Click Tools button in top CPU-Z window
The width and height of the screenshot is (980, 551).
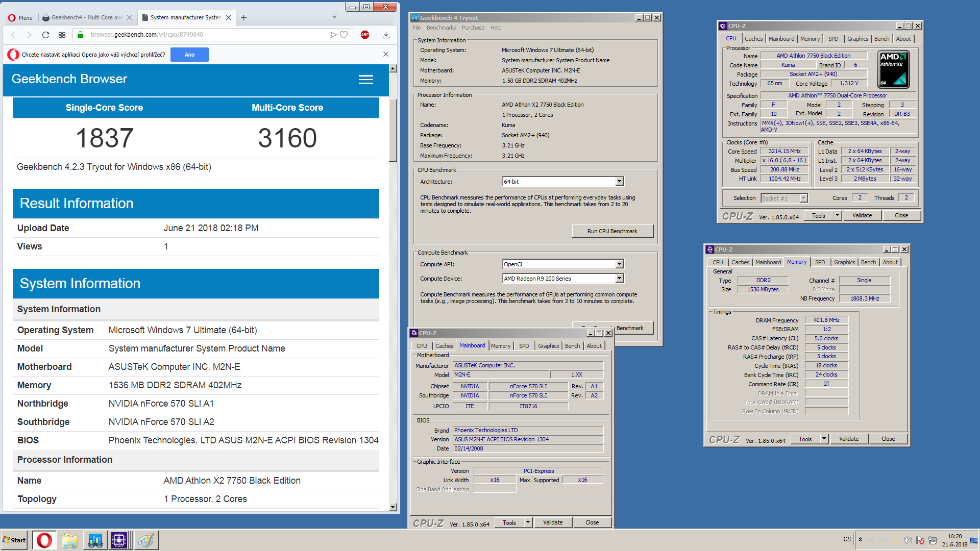tap(819, 215)
